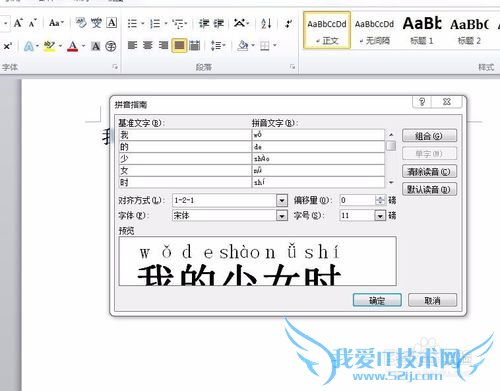500x391 pixels.
Task: Click the 组合(G) button
Action: (x=429, y=136)
